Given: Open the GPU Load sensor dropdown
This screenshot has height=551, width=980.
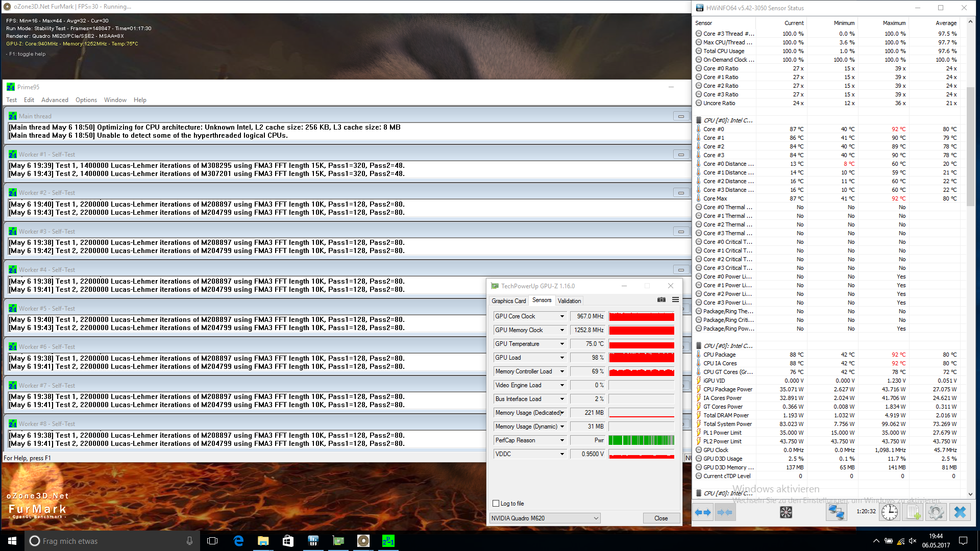Looking at the screenshot, I should [x=562, y=358].
